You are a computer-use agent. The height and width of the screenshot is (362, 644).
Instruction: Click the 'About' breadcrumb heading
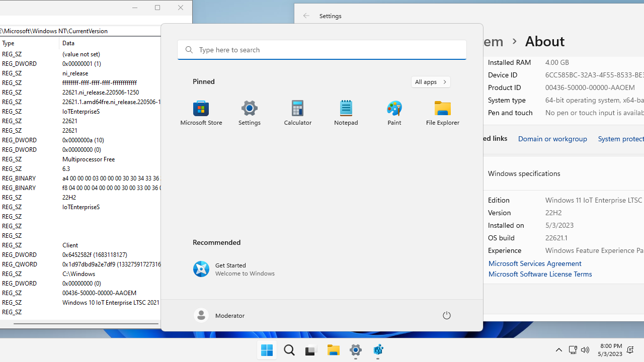[x=545, y=41]
